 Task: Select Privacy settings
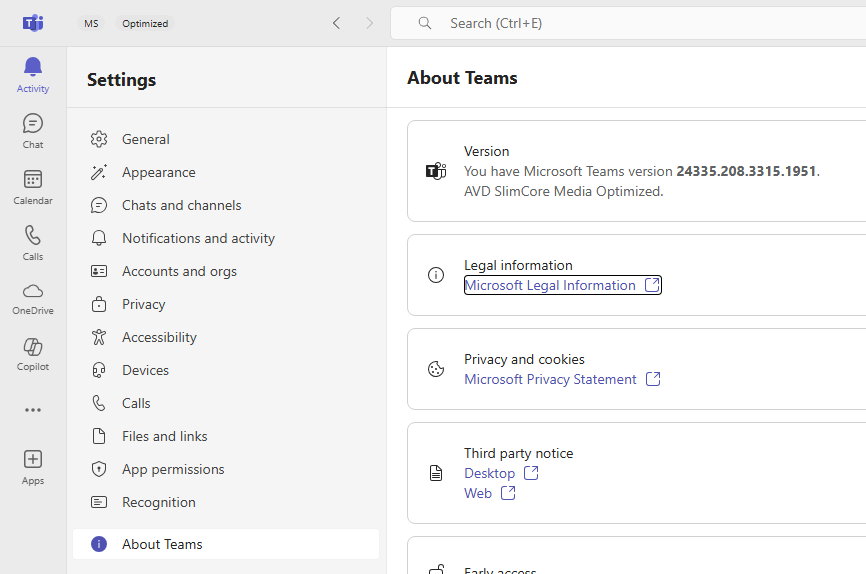(143, 304)
